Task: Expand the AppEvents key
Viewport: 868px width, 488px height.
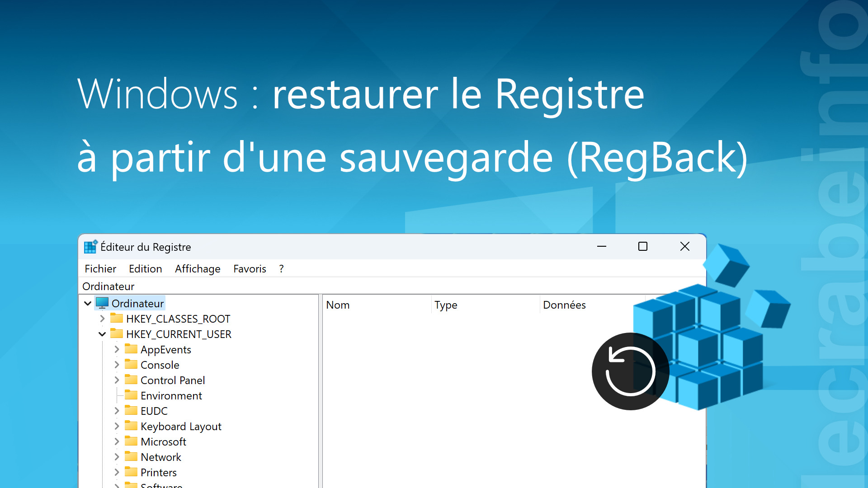Action: coord(117,349)
